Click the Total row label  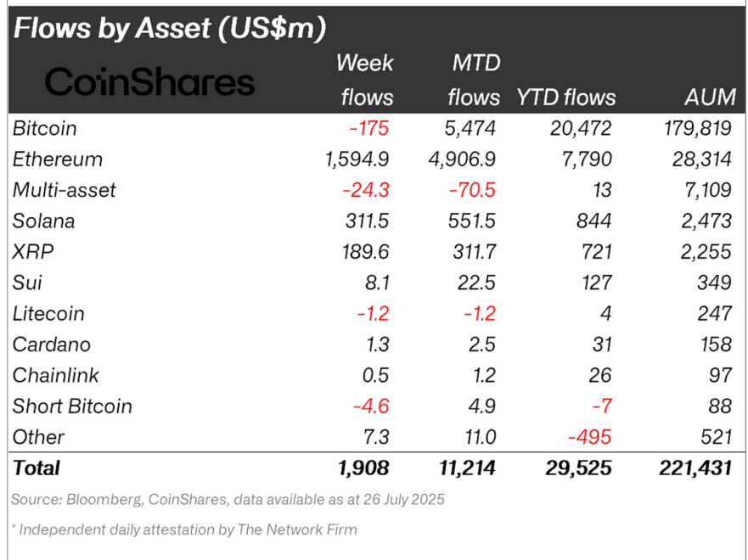tap(37, 468)
